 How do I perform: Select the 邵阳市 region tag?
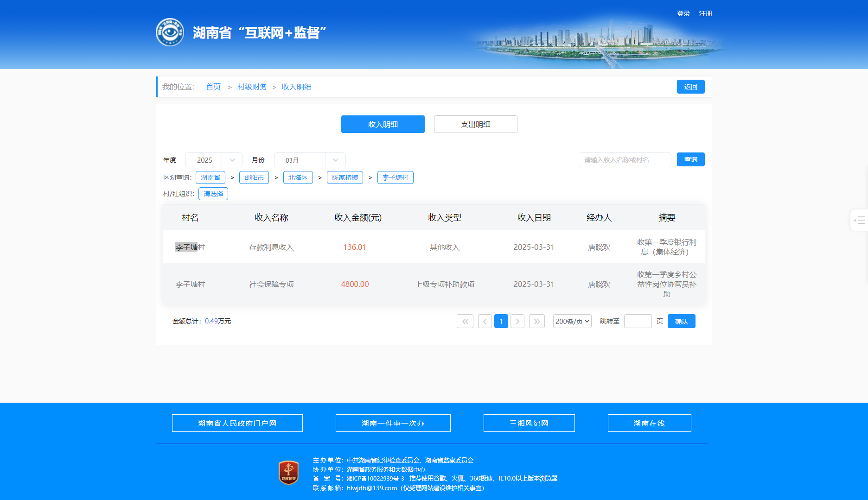click(x=254, y=177)
